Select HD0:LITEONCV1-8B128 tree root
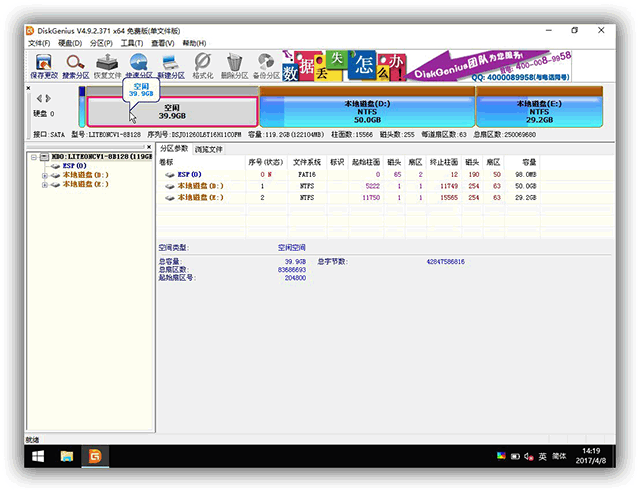640x492 pixels. pyautogui.click(x=102, y=156)
